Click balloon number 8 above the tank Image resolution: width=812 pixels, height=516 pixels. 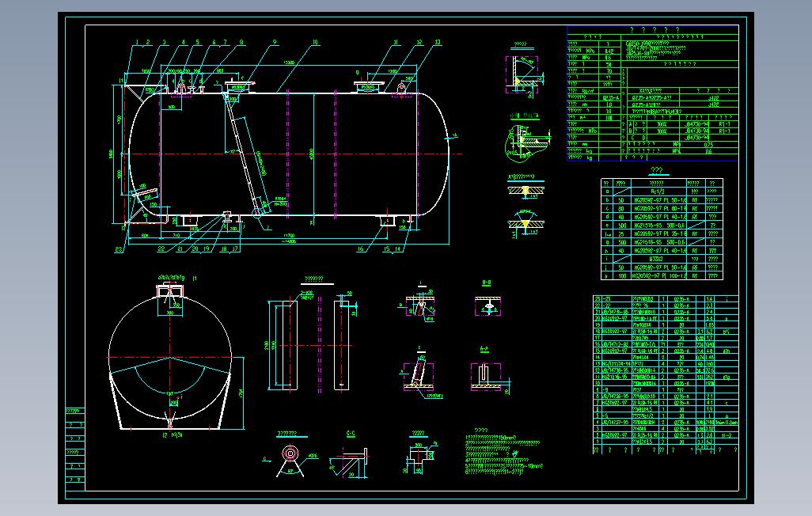point(241,43)
